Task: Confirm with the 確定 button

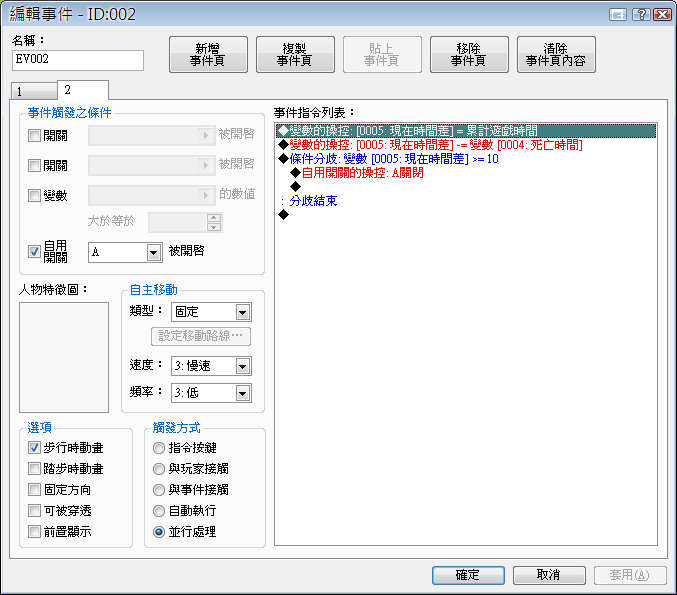Action: tap(468, 575)
